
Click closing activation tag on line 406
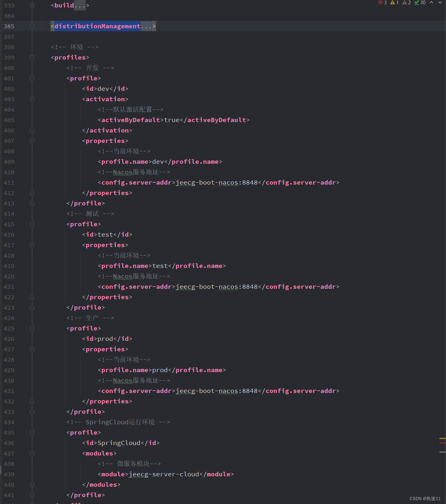pyautogui.click(x=107, y=130)
